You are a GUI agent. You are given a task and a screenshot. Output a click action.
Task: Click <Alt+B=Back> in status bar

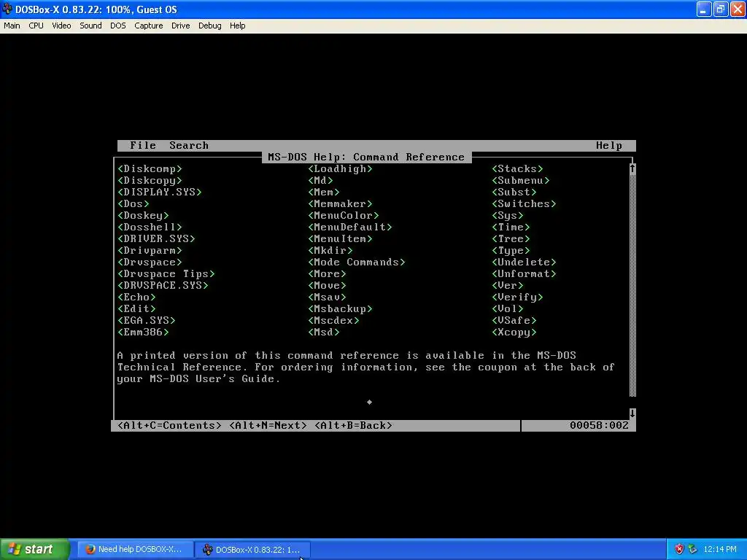coord(354,425)
